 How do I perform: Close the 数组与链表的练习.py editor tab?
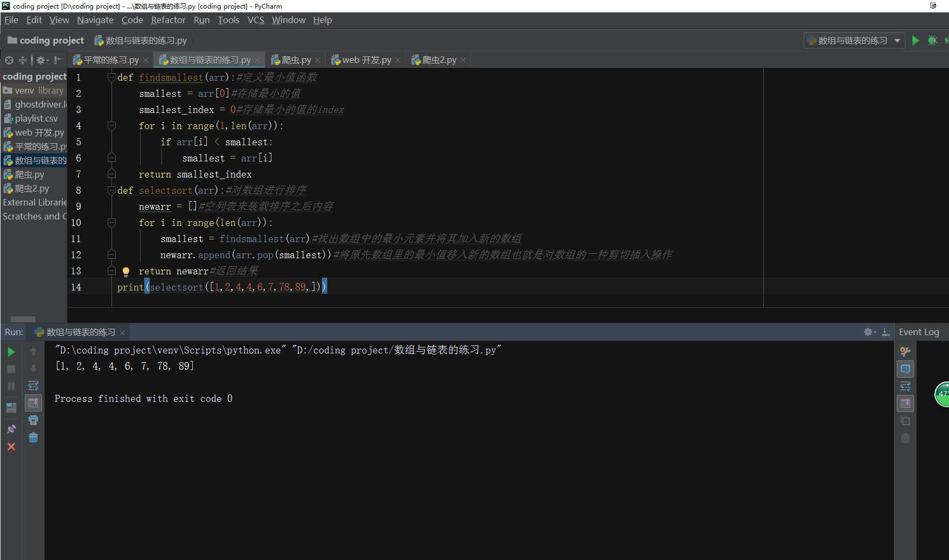pos(258,60)
